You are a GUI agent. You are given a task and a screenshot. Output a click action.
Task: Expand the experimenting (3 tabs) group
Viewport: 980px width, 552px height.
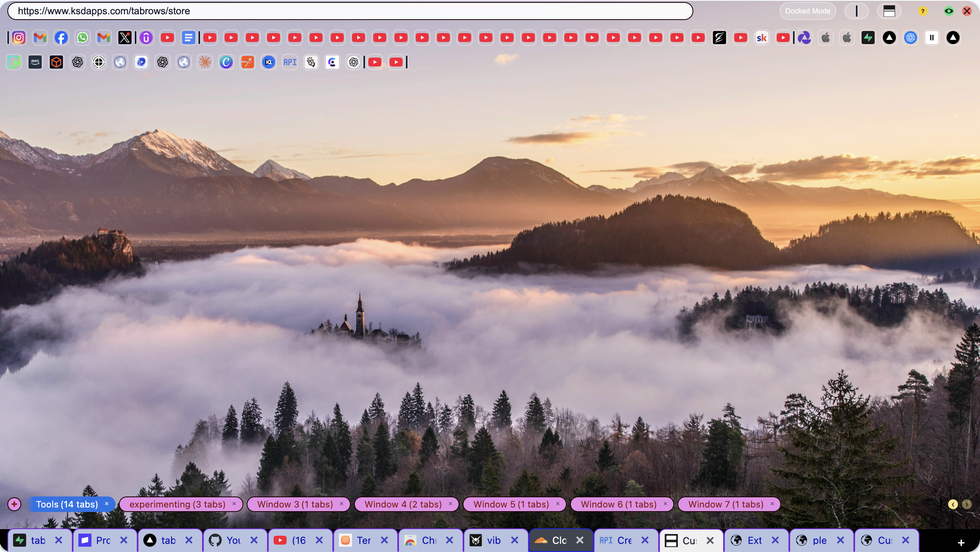(x=177, y=504)
